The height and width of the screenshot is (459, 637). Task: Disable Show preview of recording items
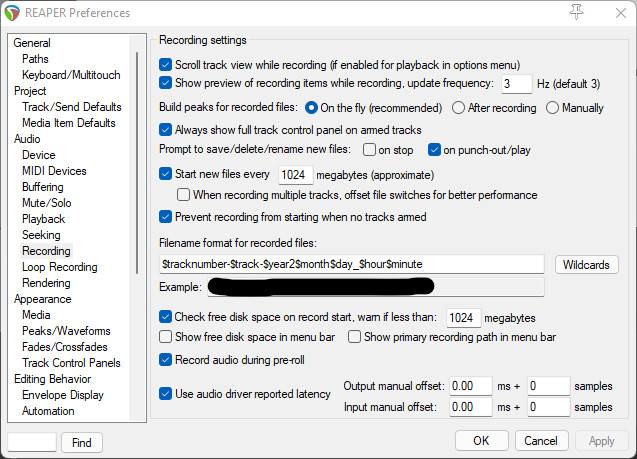[x=165, y=83]
